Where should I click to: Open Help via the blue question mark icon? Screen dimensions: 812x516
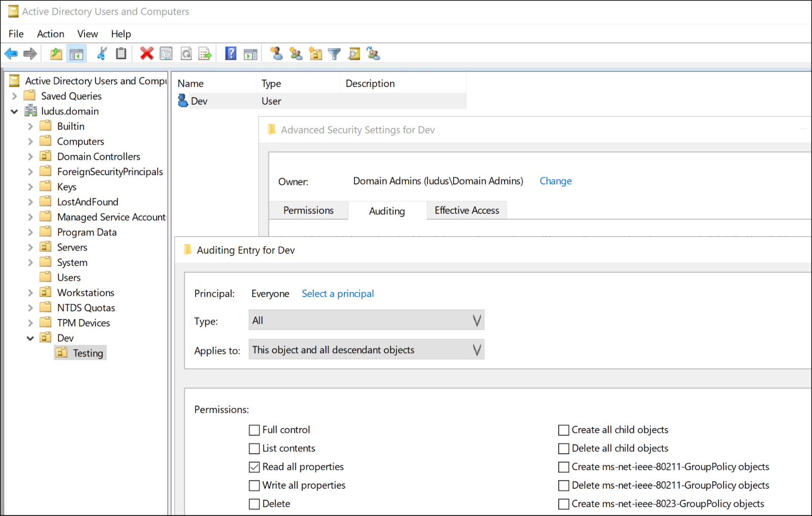coord(231,53)
